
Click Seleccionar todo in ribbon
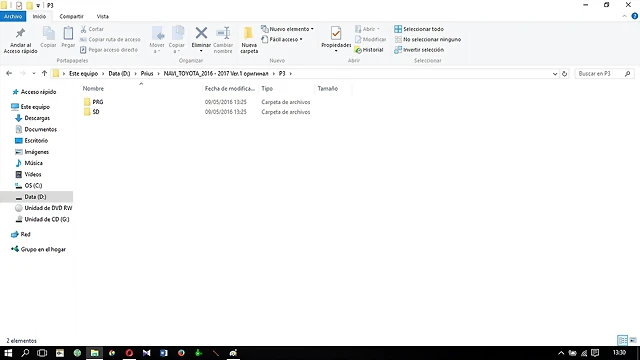(x=419, y=29)
